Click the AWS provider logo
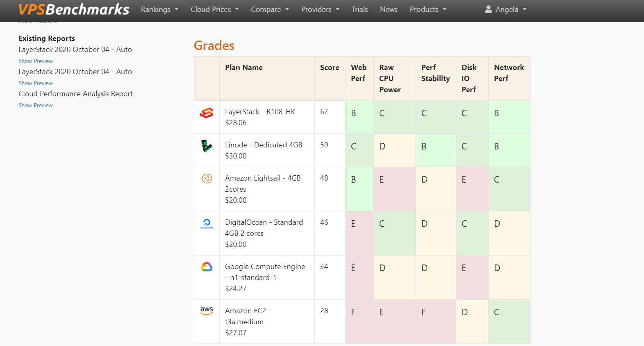644x346 pixels. (207, 310)
